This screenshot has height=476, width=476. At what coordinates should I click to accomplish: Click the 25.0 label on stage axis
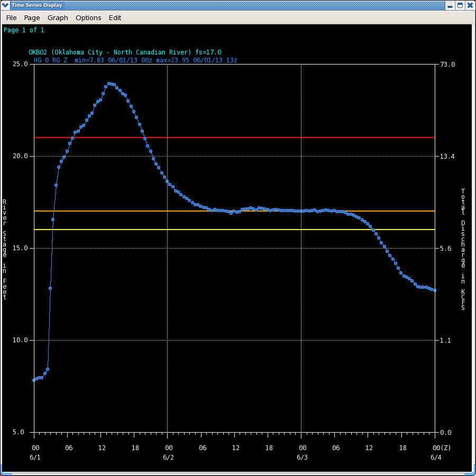coord(20,64)
